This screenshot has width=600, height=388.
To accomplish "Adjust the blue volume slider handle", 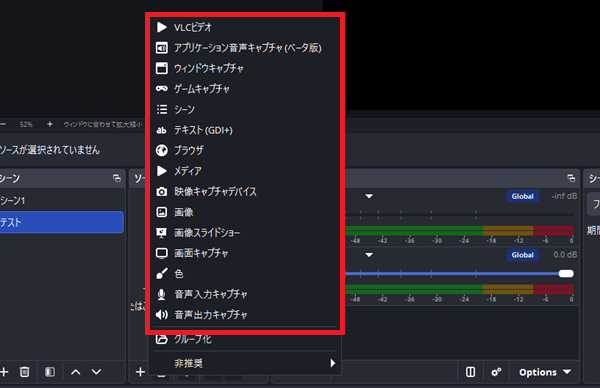I will (x=566, y=274).
